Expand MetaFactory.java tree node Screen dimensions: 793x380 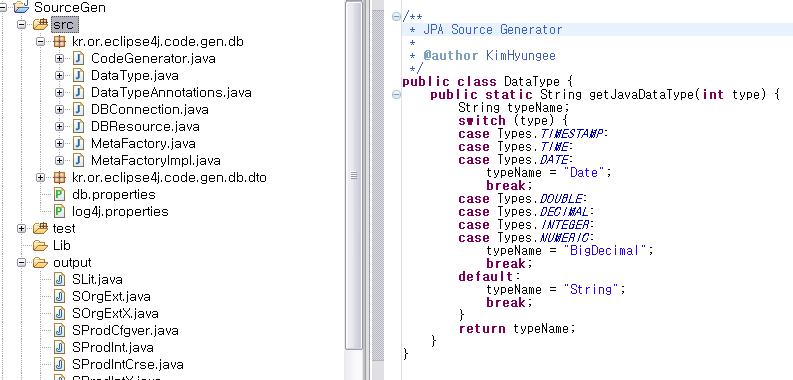point(60,143)
